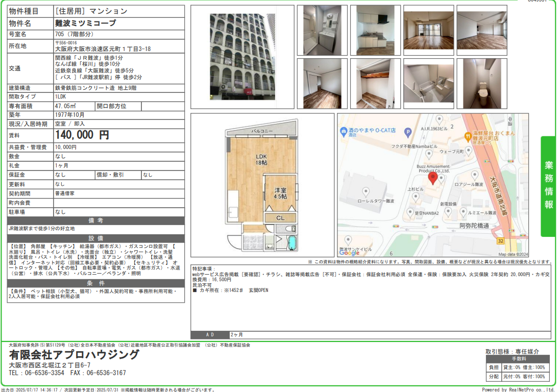Click the 酒のやまや O-CAT店 shopping bag icon
The width and height of the screenshot is (559, 392).
(x=344, y=132)
